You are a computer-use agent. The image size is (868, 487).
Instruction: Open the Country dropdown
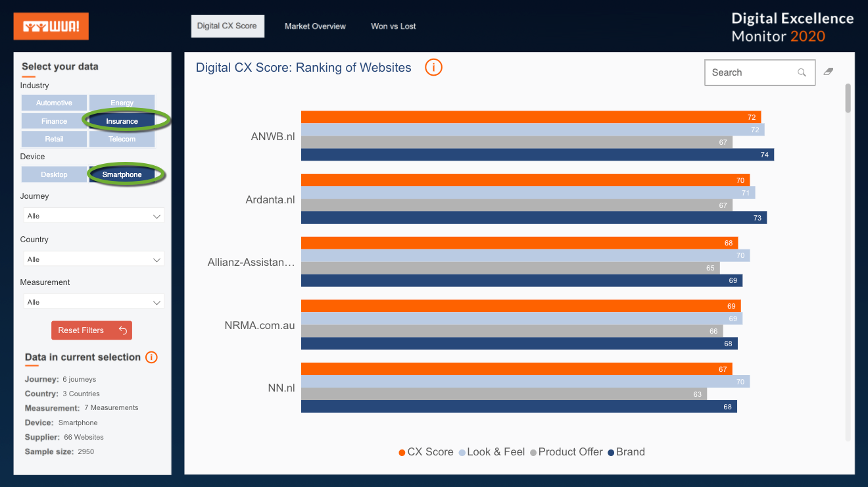coord(93,259)
